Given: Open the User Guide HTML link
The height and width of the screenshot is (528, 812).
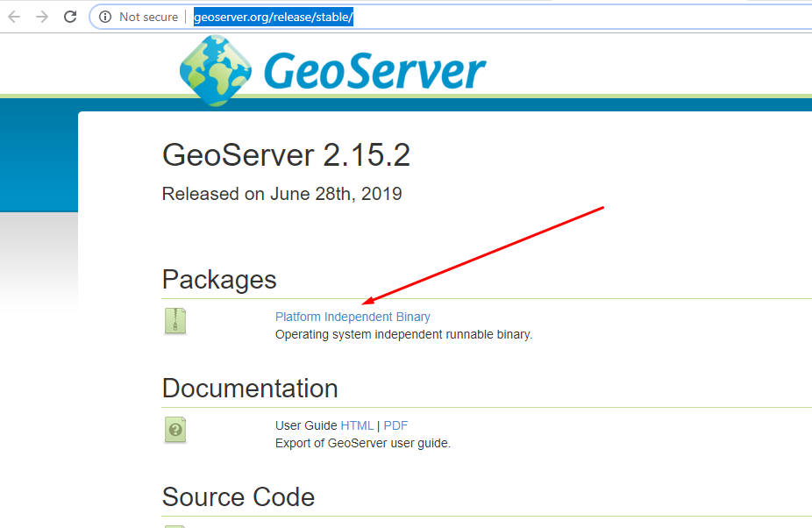Looking at the screenshot, I should click(357, 425).
